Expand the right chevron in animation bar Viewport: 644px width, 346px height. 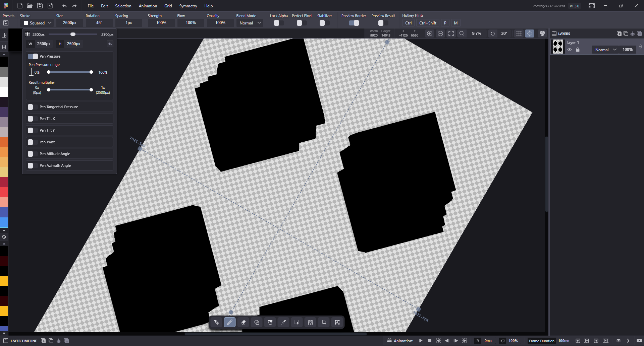[628, 341]
